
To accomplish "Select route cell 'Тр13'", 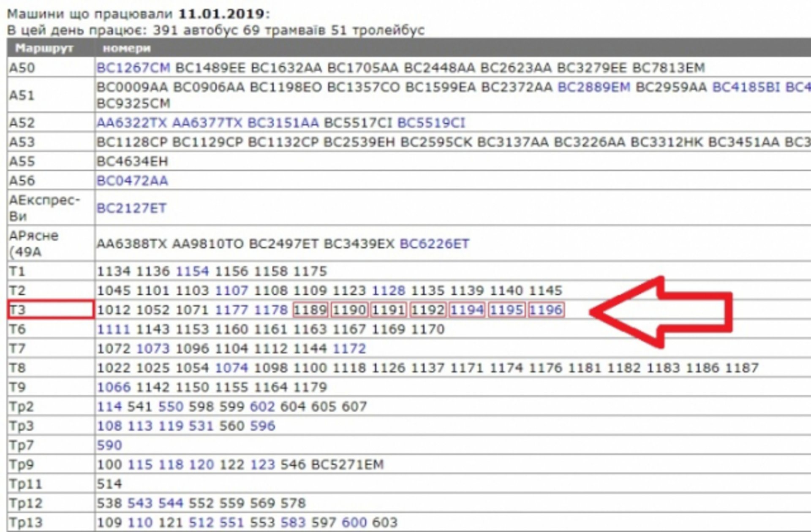I will pyautogui.click(x=51, y=523).
